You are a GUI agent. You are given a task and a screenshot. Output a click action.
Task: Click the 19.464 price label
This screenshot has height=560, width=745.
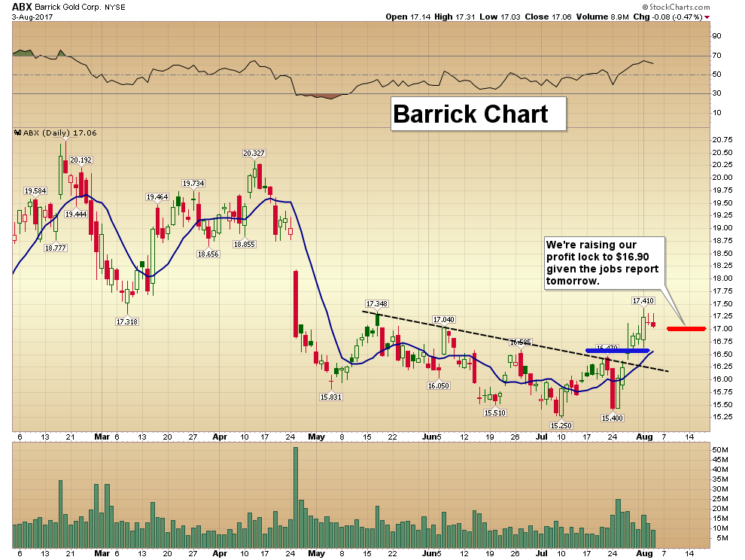tap(157, 196)
